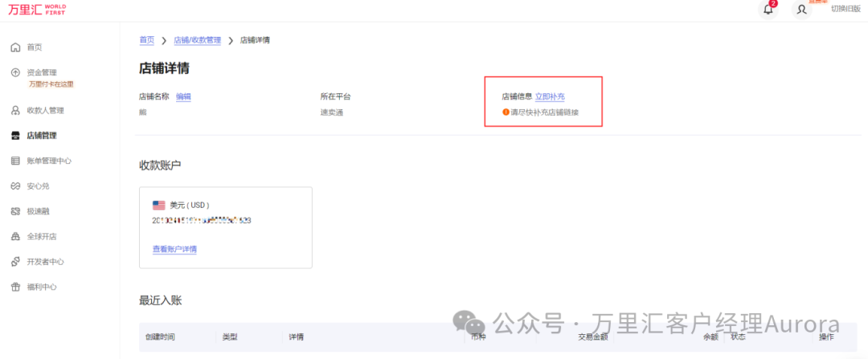Click the 收款人管理 person icon
The height and width of the screenshot is (359, 868).
15,110
